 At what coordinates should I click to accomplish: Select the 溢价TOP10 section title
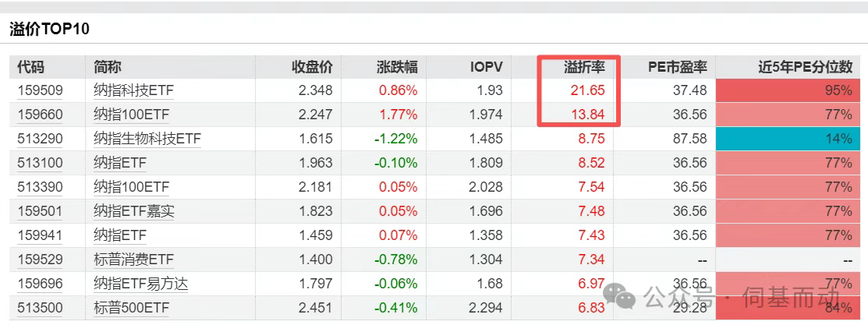coord(50,30)
